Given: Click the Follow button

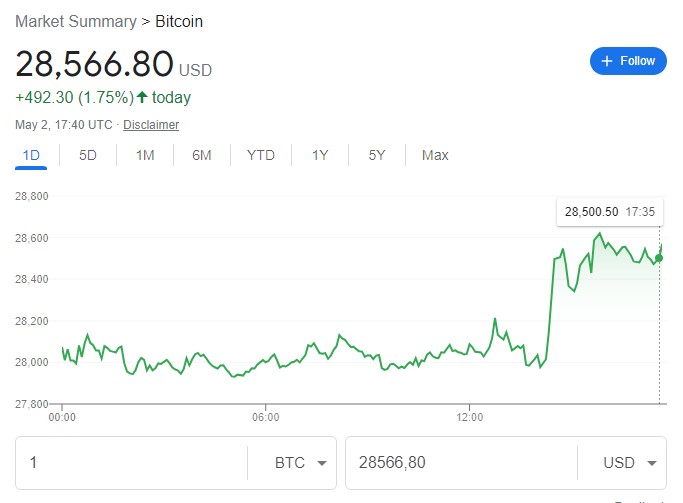Looking at the screenshot, I should click(x=628, y=61).
